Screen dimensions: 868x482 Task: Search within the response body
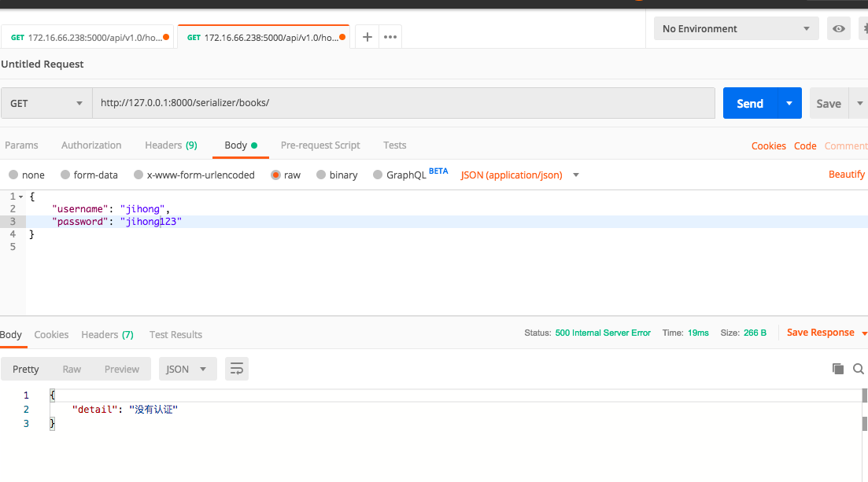click(x=859, y=369)
